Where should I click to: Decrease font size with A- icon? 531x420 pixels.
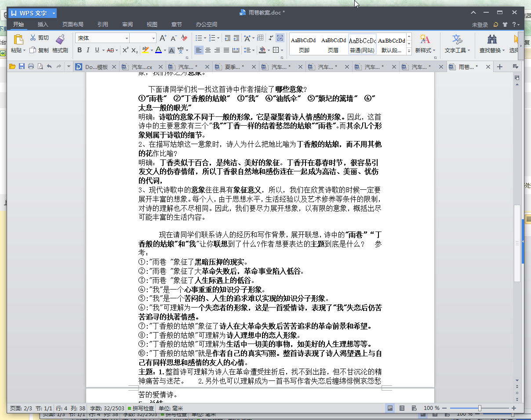(174, 38)
